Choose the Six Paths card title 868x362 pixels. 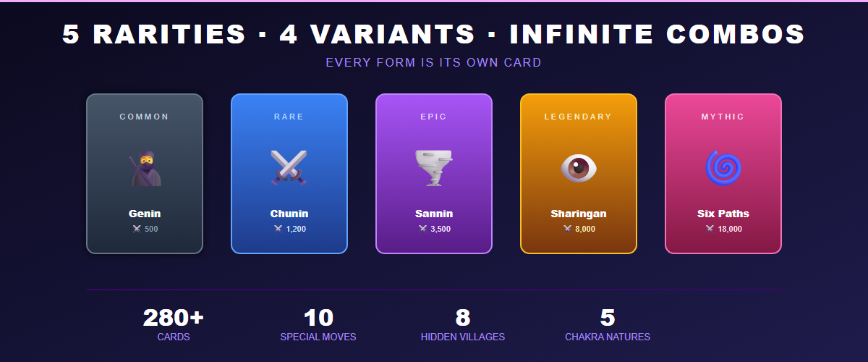pos(723,214)
